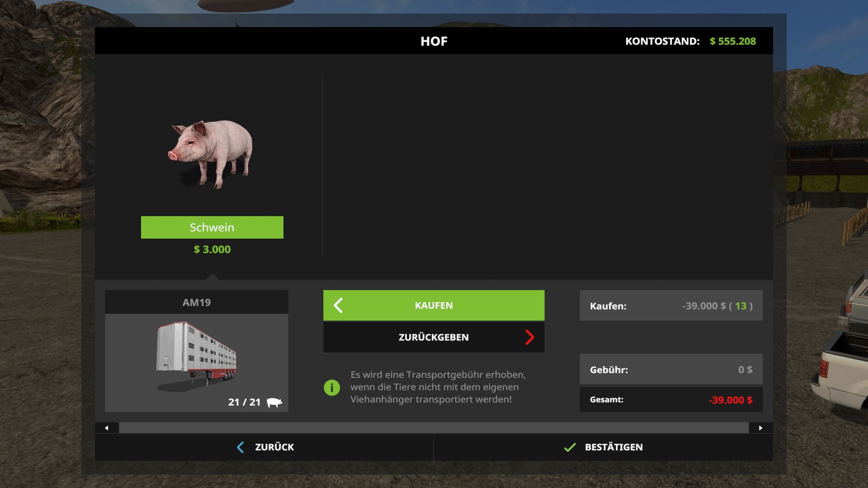Select the Schwein animal label
The image size is (868, 488).
coord(212,227)
